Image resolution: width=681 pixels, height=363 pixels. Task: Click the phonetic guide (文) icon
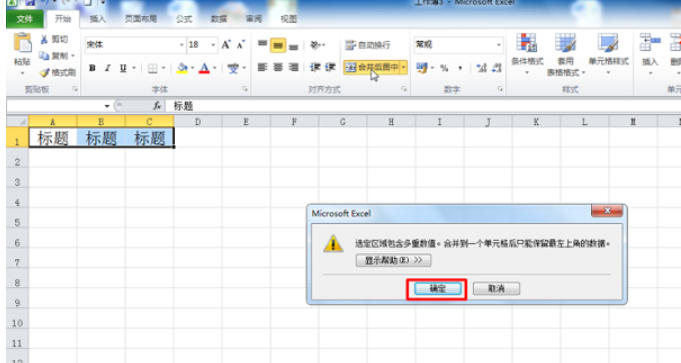pos(233,68)
